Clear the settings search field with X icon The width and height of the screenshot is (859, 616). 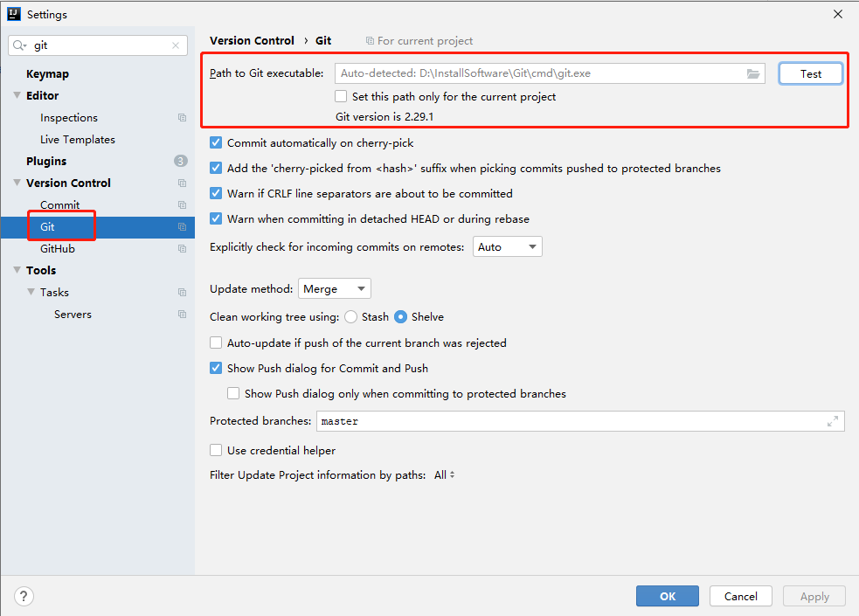tap(176, 45)
